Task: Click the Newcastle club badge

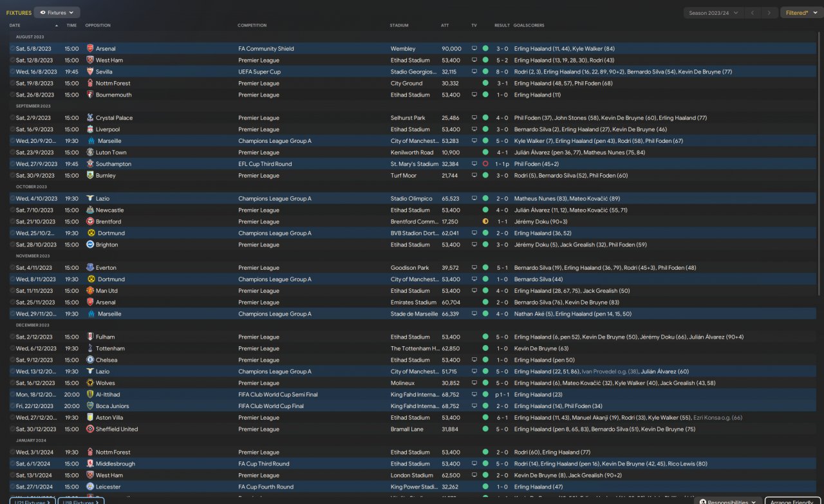Action: click(x=90, y=210)
